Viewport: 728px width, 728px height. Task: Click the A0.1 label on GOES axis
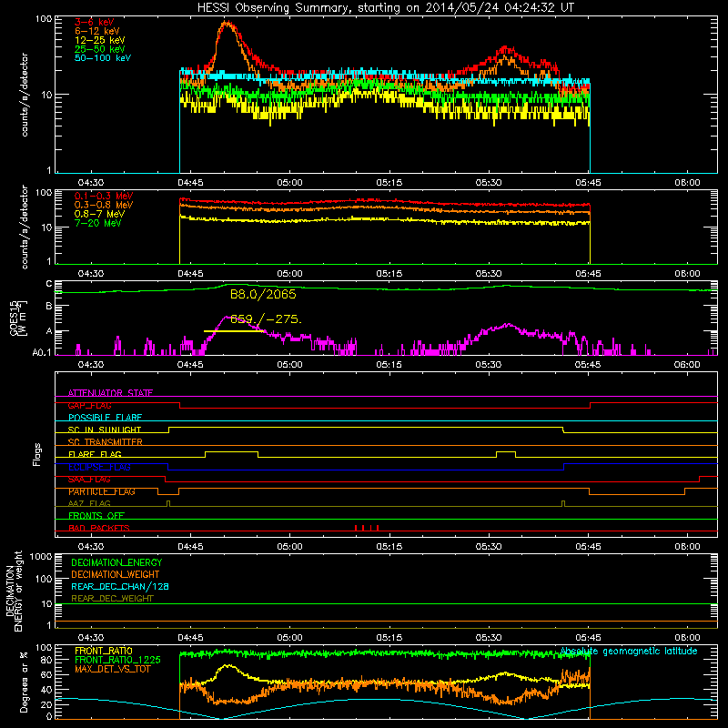[41, 352]
